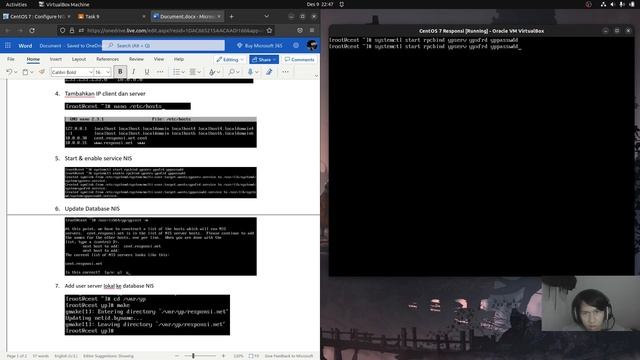Switch to the Insert ribbon tab

click(56, 59)
